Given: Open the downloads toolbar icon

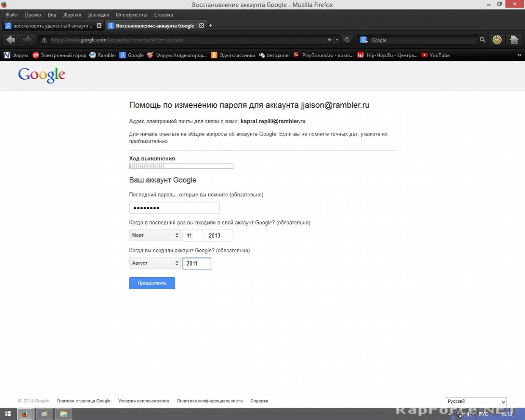Looking at the screenshot, I should click(x=497, y=40).
